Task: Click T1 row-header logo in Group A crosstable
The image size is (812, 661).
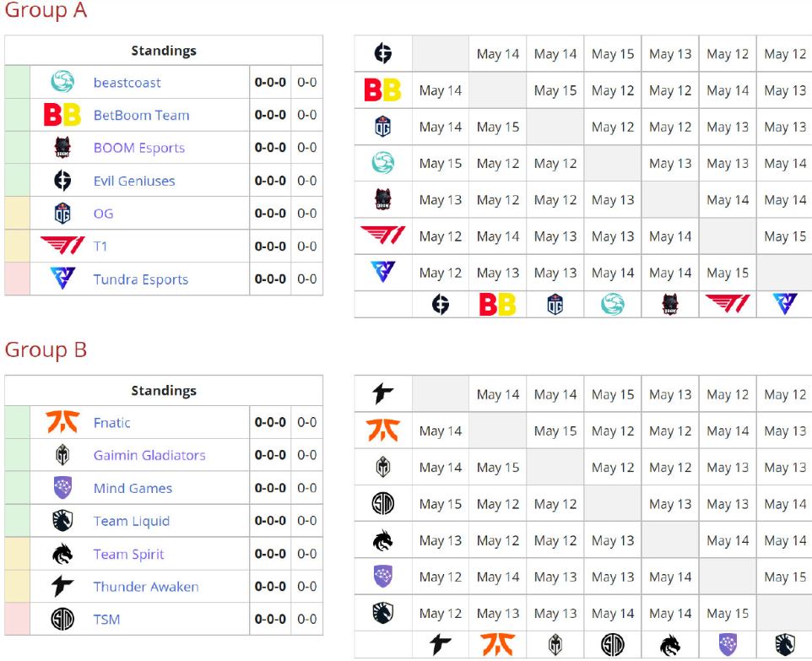Action: 383,236
